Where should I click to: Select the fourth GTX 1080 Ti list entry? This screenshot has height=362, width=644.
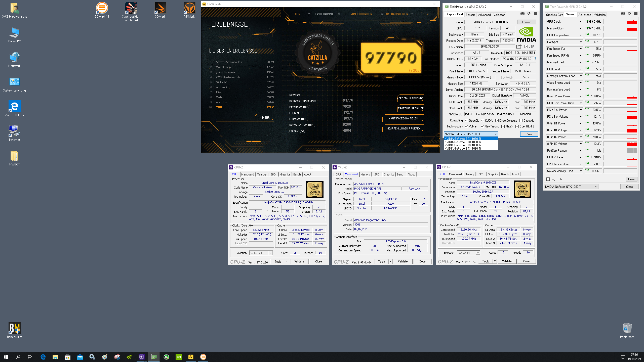click(x=471, y=149)
